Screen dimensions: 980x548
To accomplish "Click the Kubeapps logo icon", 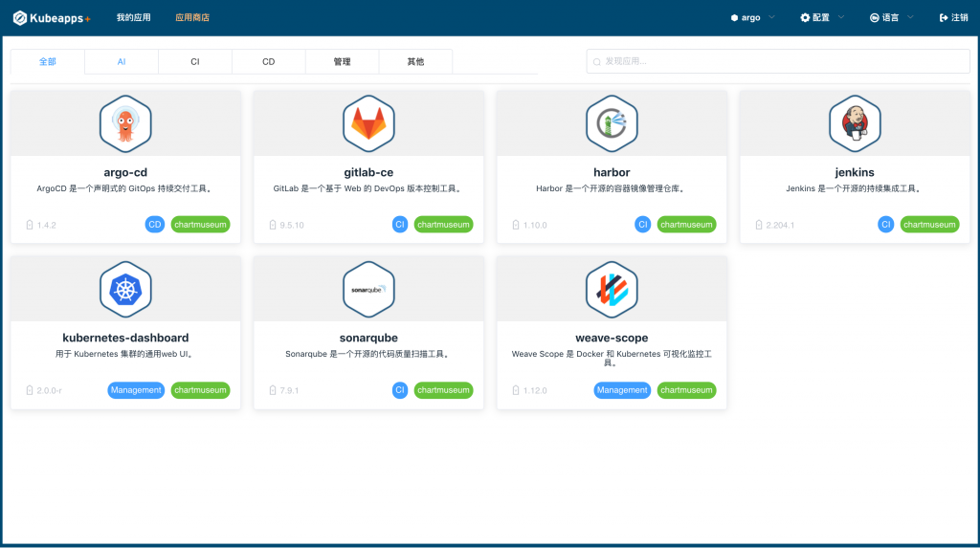I will coord(20,18).
